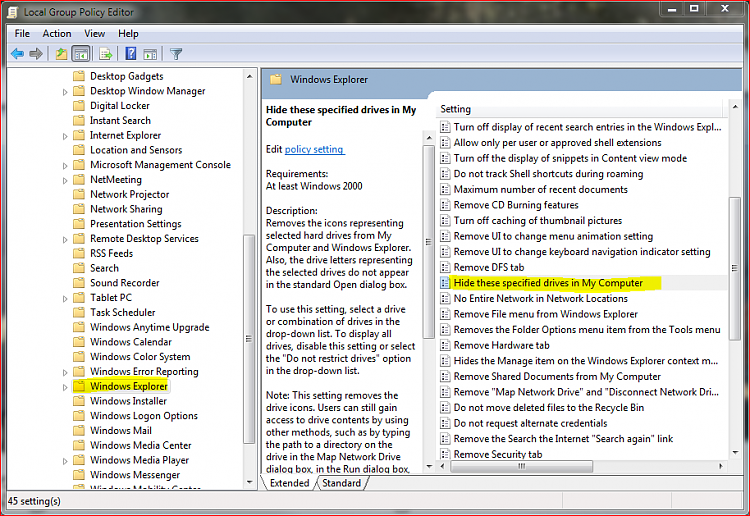Click the Digital Locker folder icon
The image size is (750, 516).
click(x=79, y=106)
